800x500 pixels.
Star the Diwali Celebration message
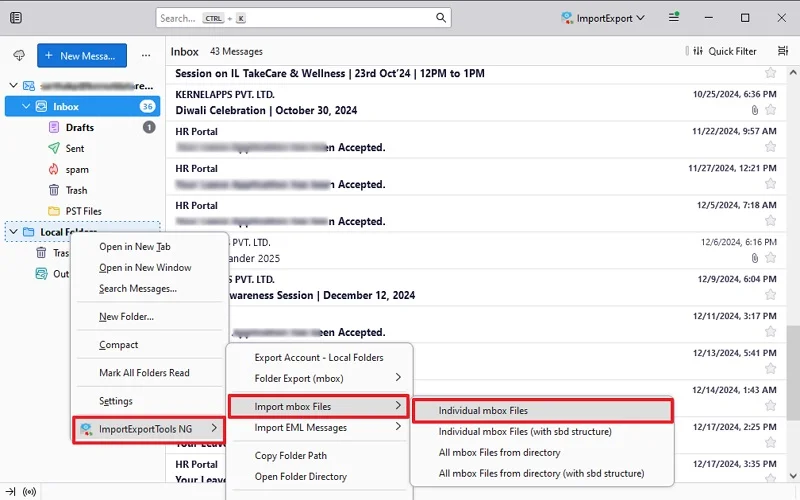770,110
